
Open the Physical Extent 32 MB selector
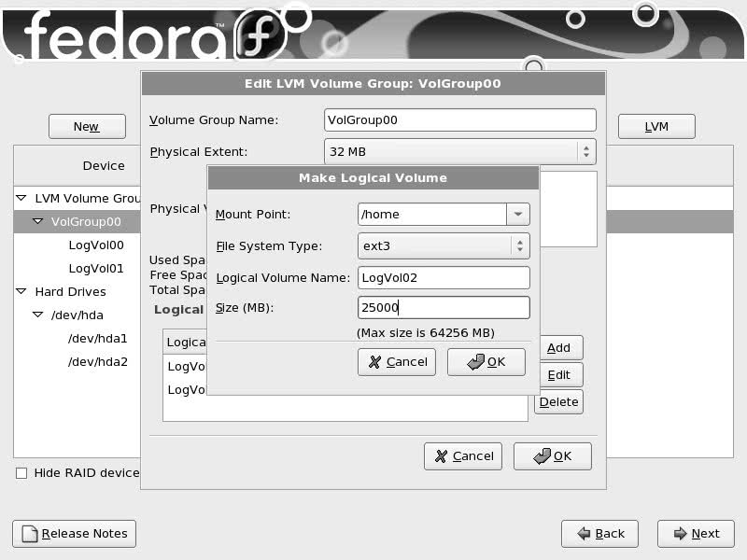coord(459,152)
